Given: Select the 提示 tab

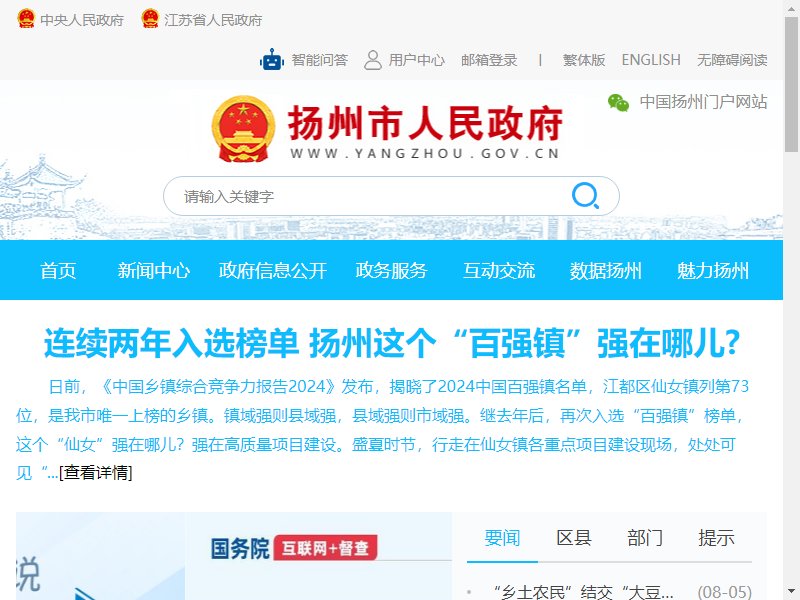Looking at the screenshot, I should pyautogui.click(x=716, y=538).
